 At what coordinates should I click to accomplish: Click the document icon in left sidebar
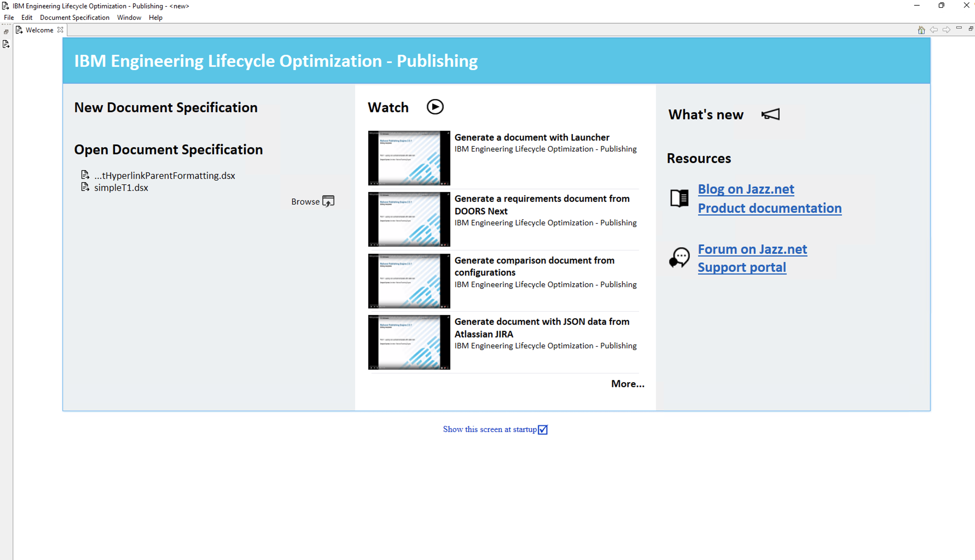[x=6, y=44]
